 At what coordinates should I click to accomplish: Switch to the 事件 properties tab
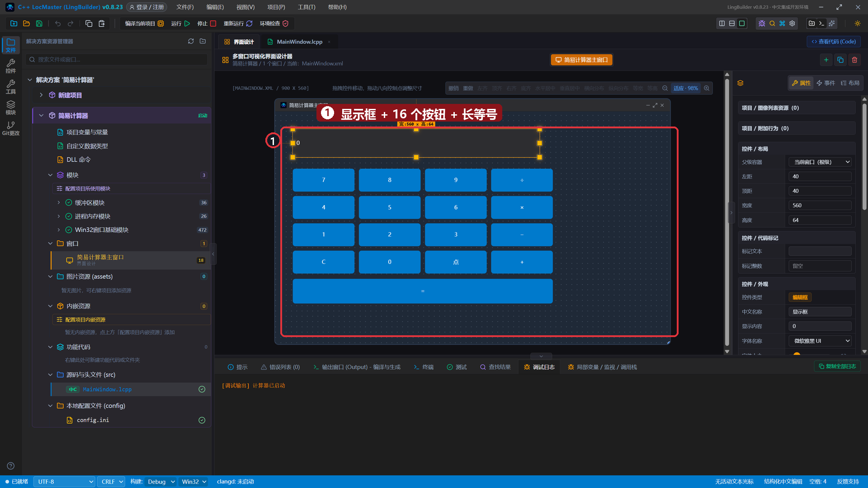pos(826,83)
